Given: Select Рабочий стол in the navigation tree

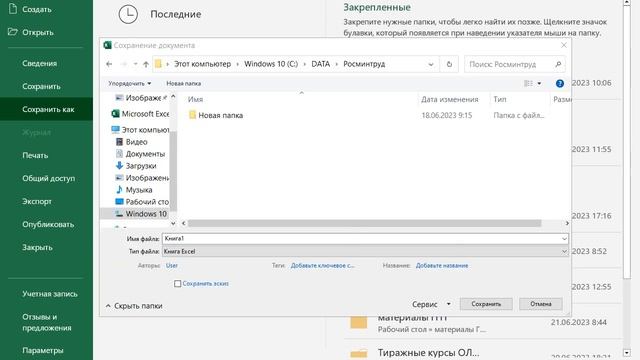Looking at the screenshot, I should click(142, 202).
